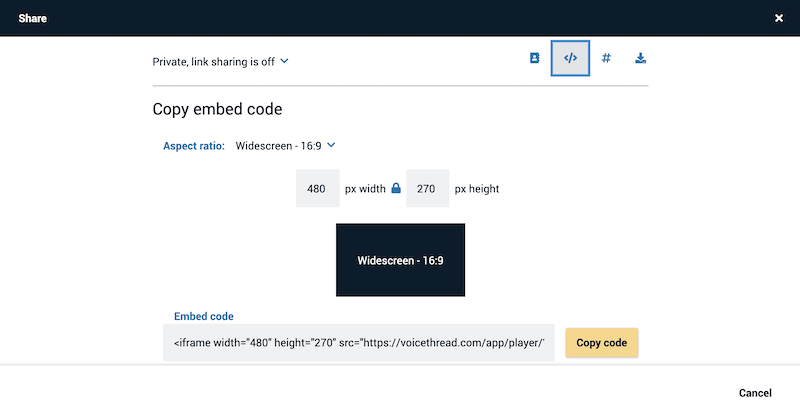Click the download export icon

tap(640, 58)
